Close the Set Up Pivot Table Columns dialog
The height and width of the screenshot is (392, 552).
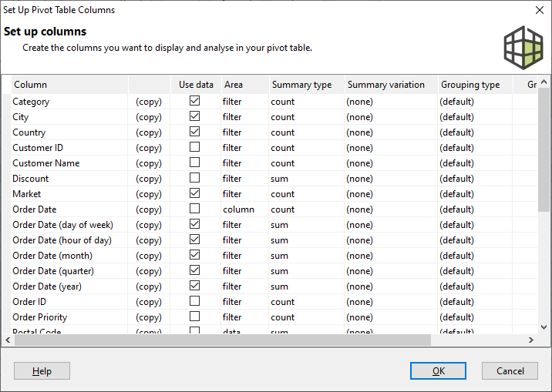point(539,10)
